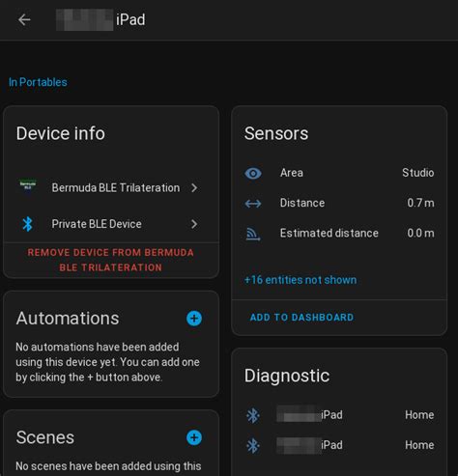Show the +16 entities not shown
The height and width of the screenshot is (476, 458).
301,280
